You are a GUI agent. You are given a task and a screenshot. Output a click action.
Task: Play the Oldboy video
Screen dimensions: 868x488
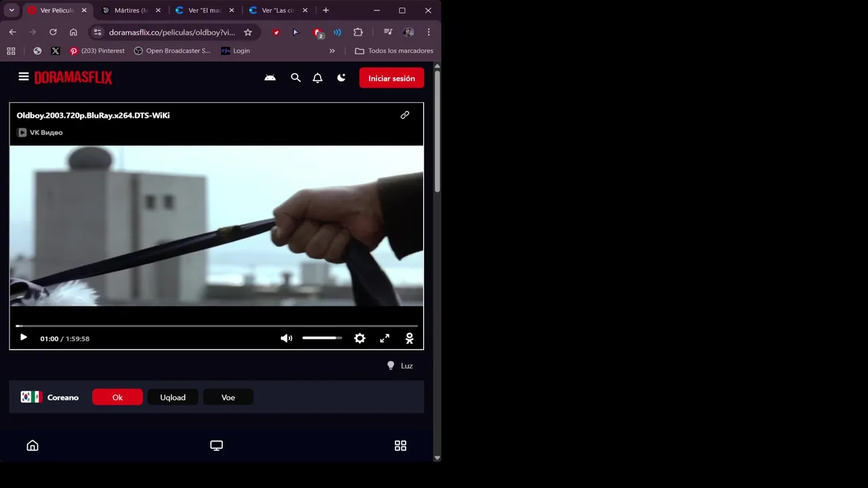pyautogui.click(x=23, y=338)
